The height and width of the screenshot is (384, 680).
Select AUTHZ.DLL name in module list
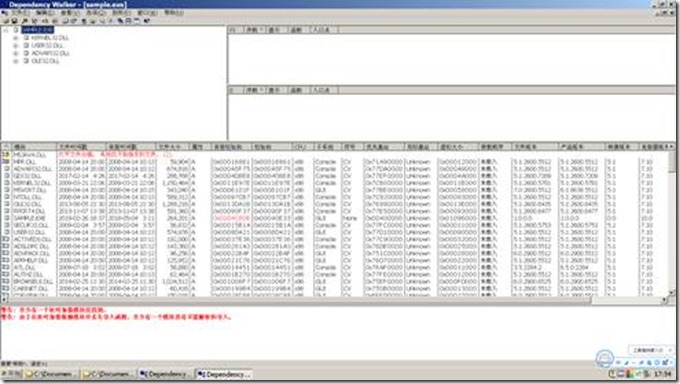[28, 274]
